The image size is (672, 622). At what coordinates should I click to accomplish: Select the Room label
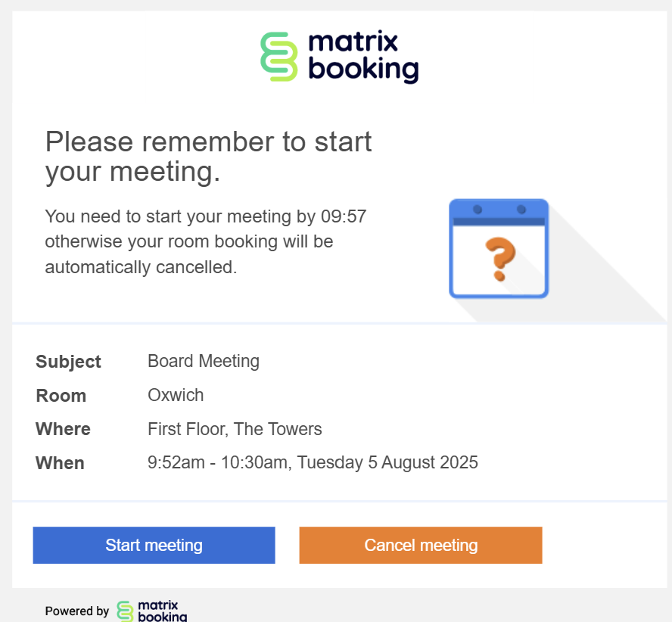[61, 396]
